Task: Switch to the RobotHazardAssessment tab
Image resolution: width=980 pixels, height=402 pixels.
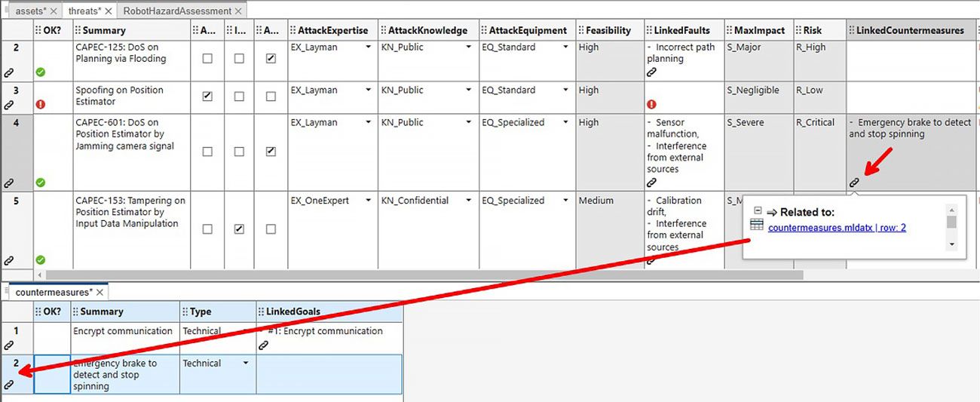Action: point(176,11)
